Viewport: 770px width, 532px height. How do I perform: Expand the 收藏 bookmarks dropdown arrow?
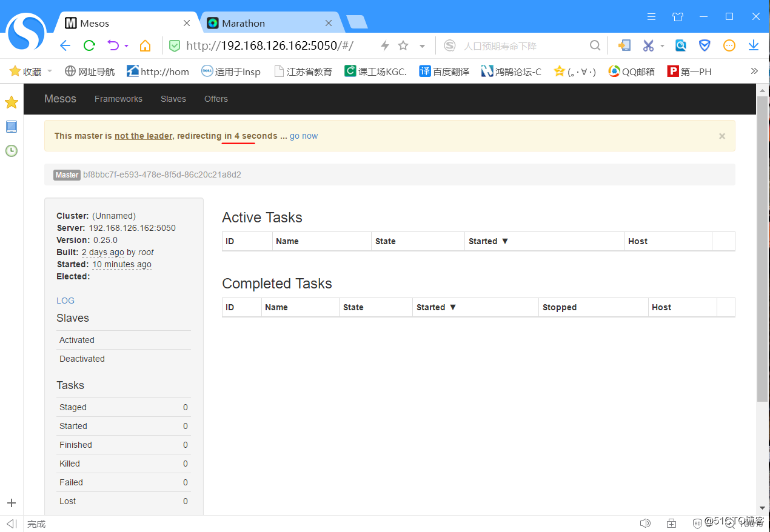(x=50, y=71)
